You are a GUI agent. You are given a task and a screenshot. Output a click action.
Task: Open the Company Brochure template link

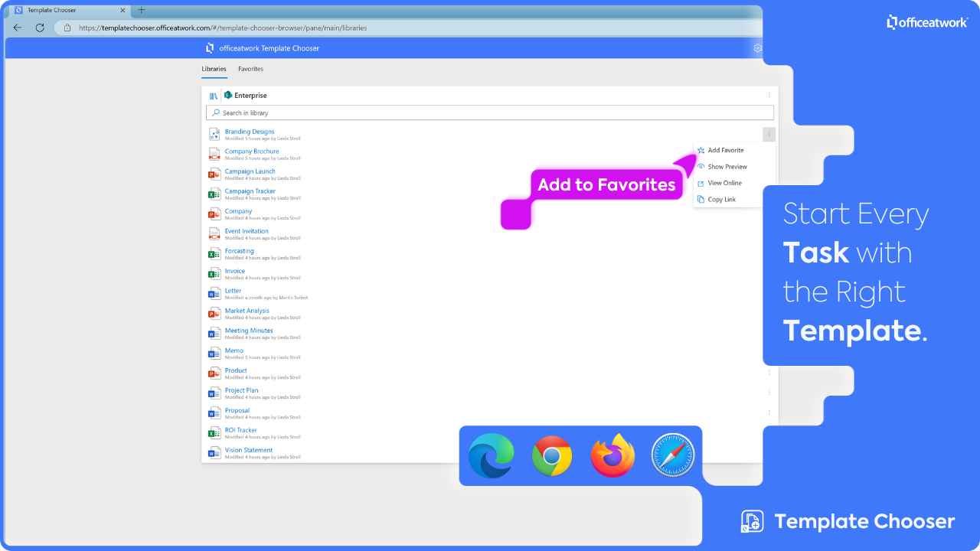[x=252, y=152]
